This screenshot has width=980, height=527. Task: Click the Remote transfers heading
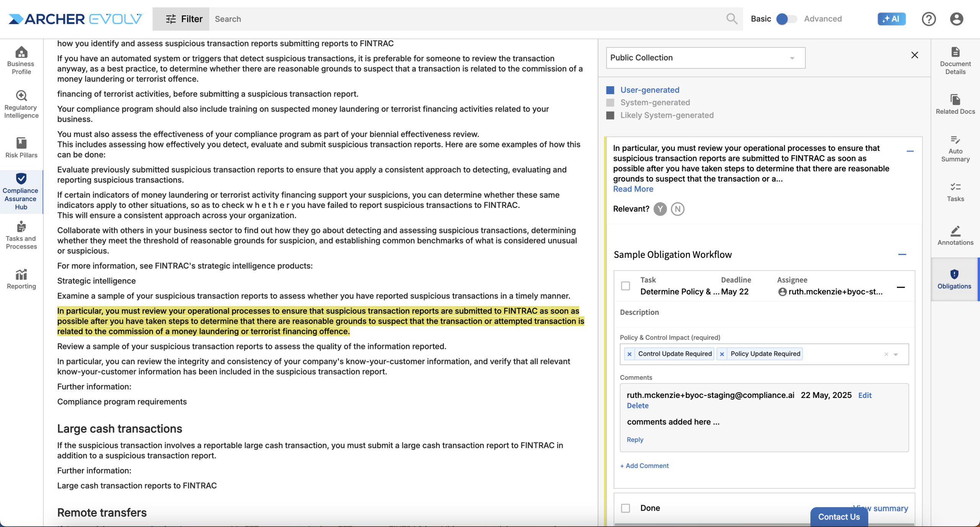tap(102, 513)
